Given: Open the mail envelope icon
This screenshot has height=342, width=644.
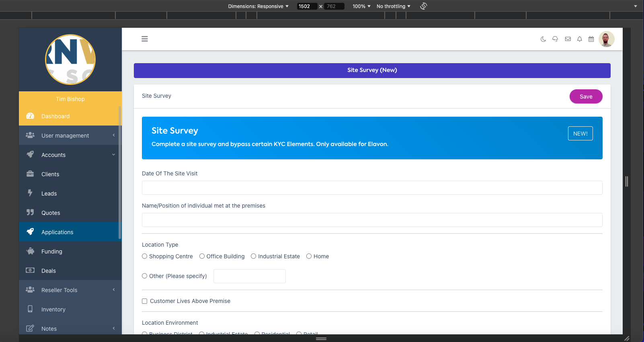Looking at the screenshot, I should coord(568,39).
